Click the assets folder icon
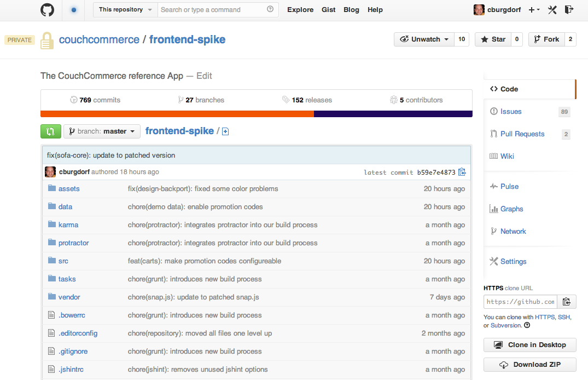Screen dimensions: 588x380 click(x=52, y=188)
